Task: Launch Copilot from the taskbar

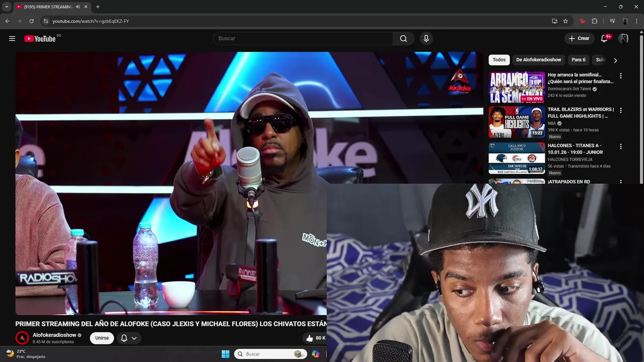Action: coord(315,354)
